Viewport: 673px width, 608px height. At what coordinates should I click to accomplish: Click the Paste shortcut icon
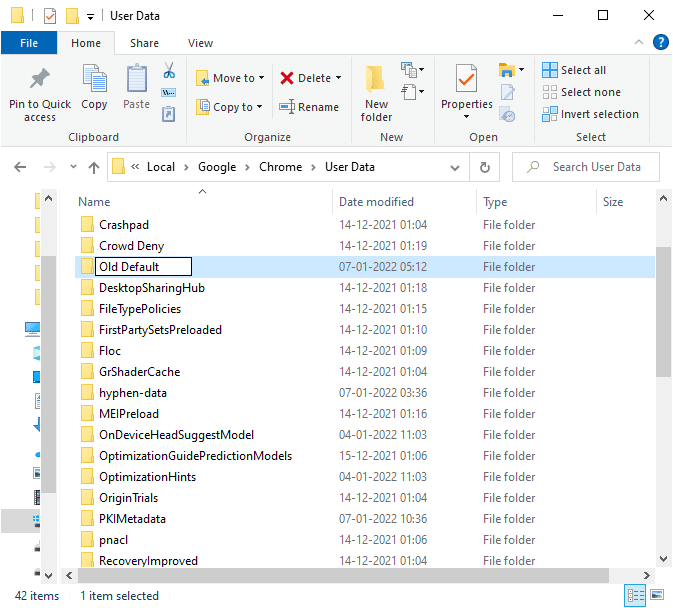tap(168, 114)
